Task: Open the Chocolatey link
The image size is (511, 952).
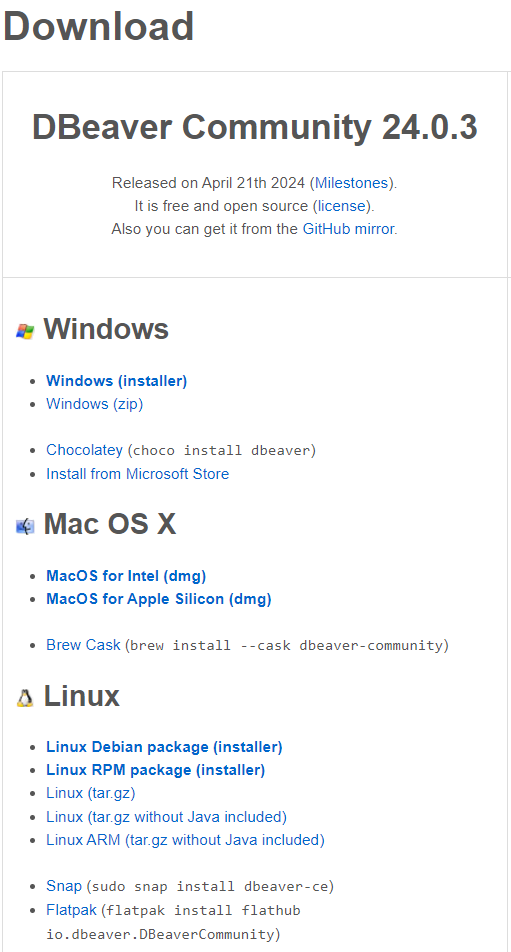Action: point(84,450)
